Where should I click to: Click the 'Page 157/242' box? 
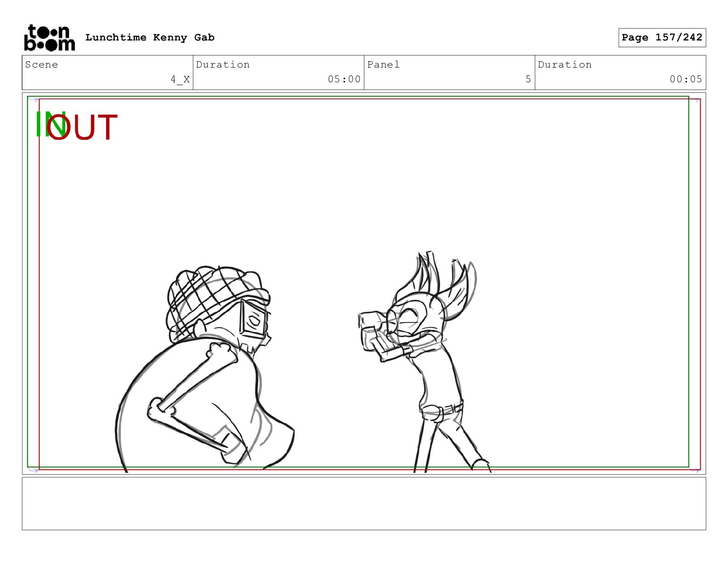click(662, 38)
